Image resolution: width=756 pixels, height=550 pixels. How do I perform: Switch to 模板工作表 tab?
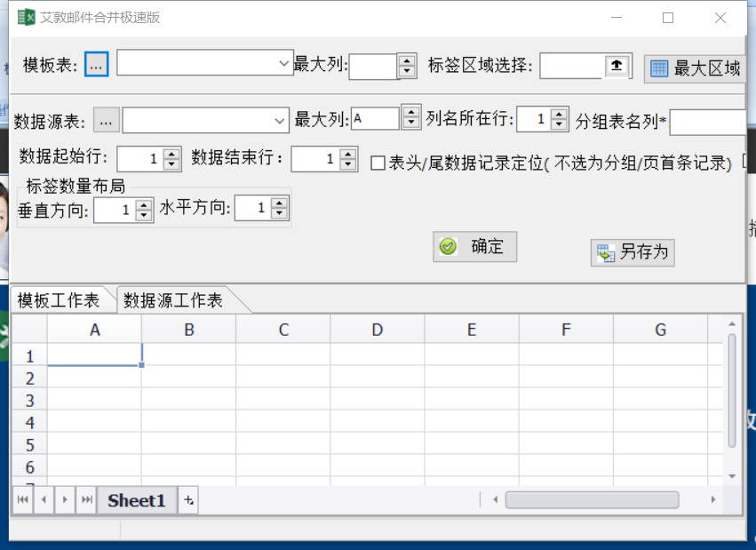59,300
